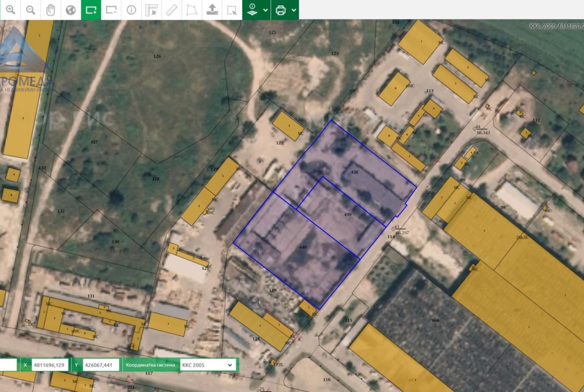The width and height of the screenshot is (584, 392).
Task: Click the zoom in magnifier tool
Action: coord(10,10)
